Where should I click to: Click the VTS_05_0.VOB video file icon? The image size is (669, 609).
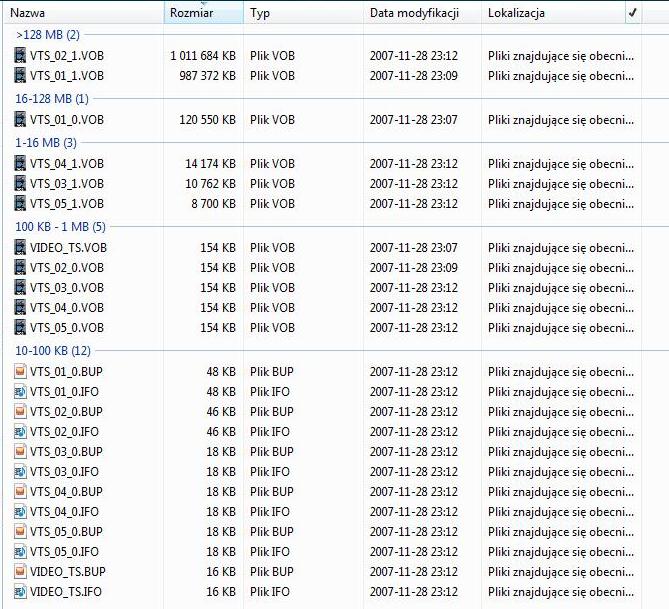pos(20,328)
